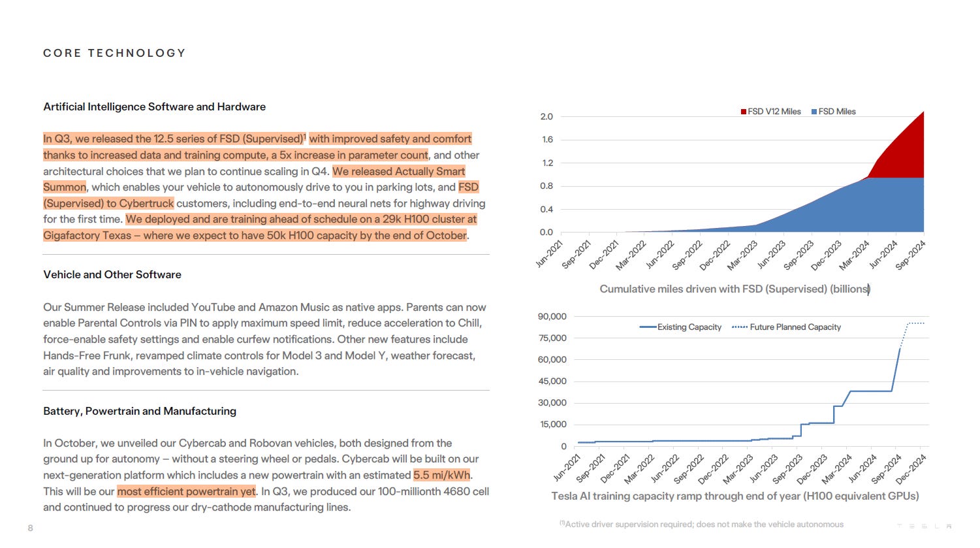This screenshot has height=548, width=980.
Task: Select the 'Artificial Intelligence Software and Hardware' heading
Action: (x=155, y=106)
